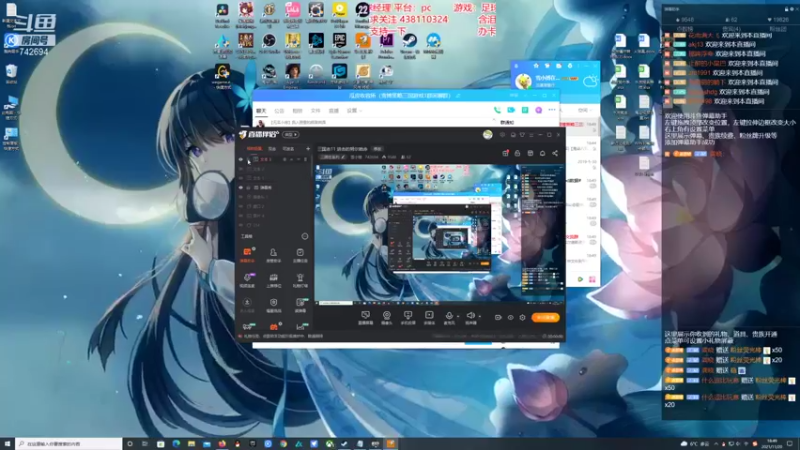Open the weather icon in QQ panel
Image resolution: width=800 pixels, height=450 pixels.
(590, 81)
